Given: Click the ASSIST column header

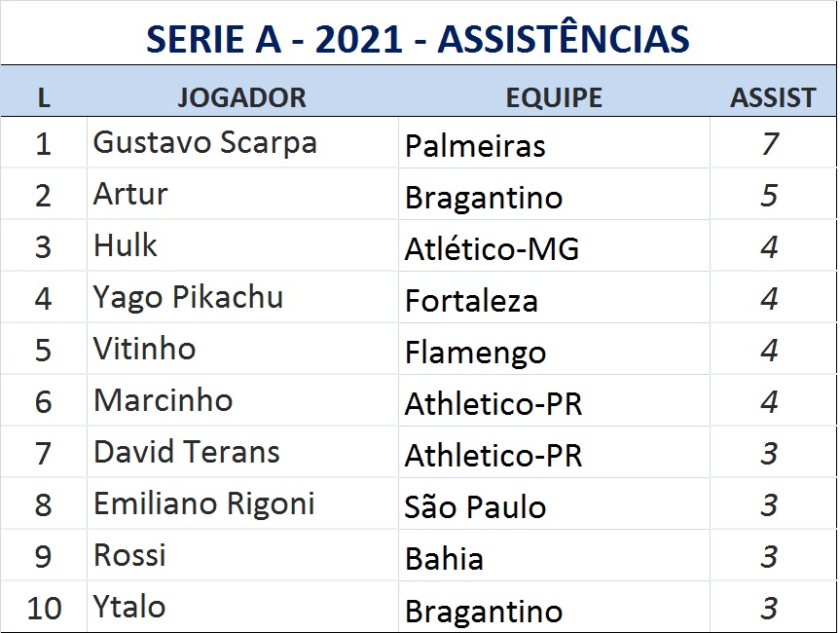Looking at the screenshot, I should [x=773, y=97].
